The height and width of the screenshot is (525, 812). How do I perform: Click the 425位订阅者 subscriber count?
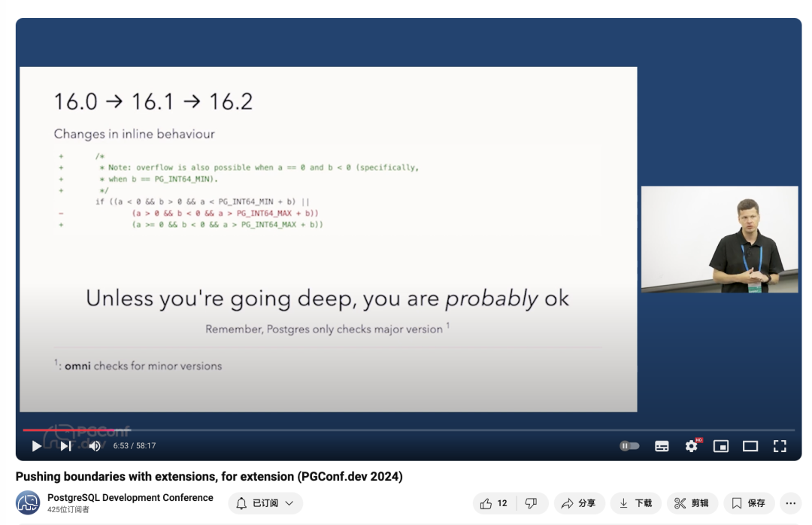68,509
